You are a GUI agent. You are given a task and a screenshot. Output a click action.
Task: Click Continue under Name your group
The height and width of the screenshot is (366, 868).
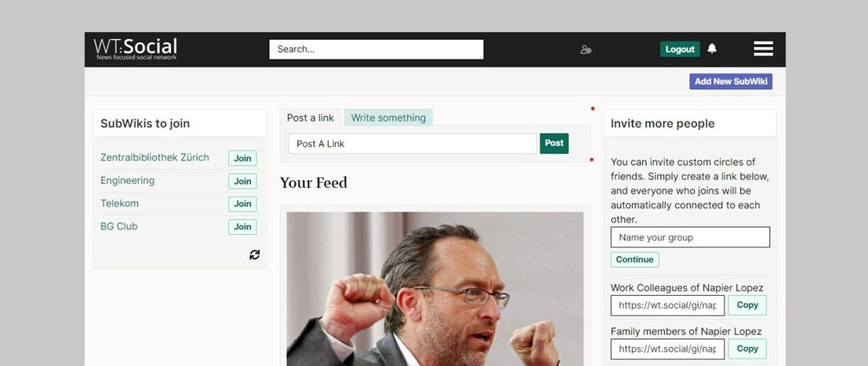635,260
